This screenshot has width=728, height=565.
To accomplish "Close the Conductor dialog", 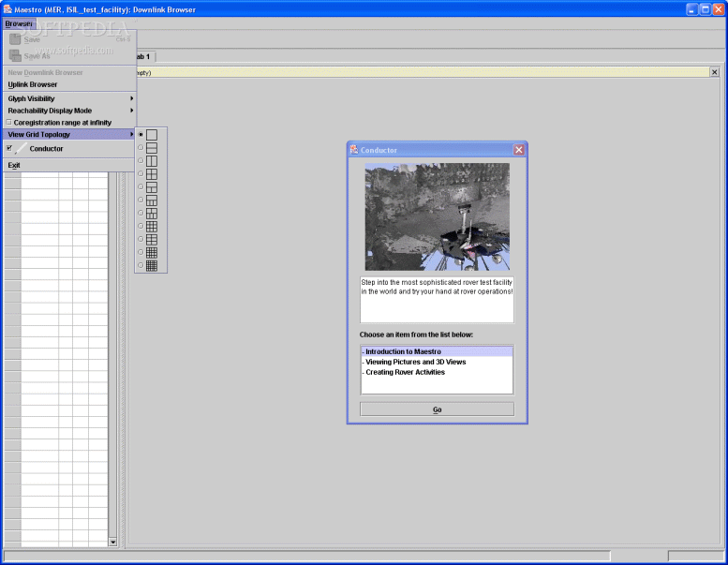I will coord(519,150).
